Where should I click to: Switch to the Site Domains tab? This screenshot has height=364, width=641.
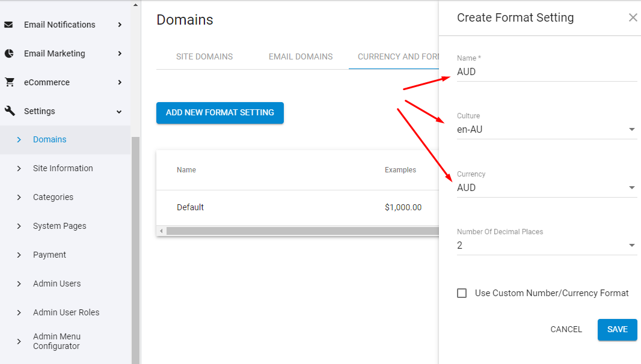204,56
